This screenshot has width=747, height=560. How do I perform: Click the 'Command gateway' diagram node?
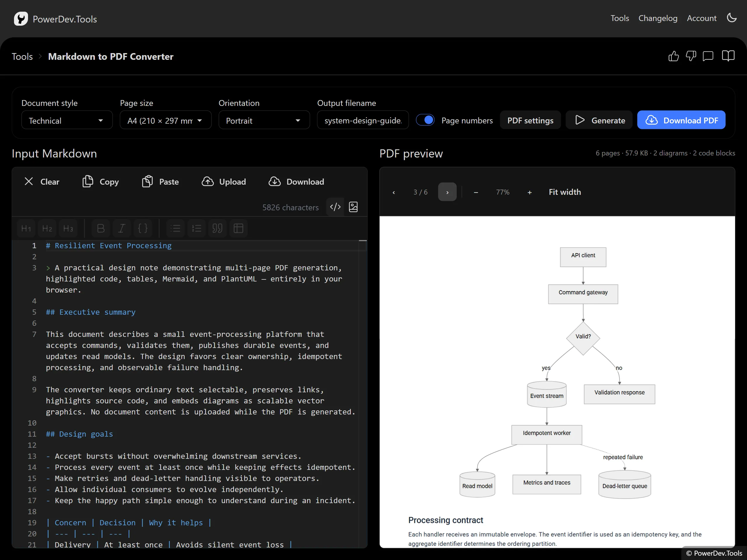[x=583, y=294]
